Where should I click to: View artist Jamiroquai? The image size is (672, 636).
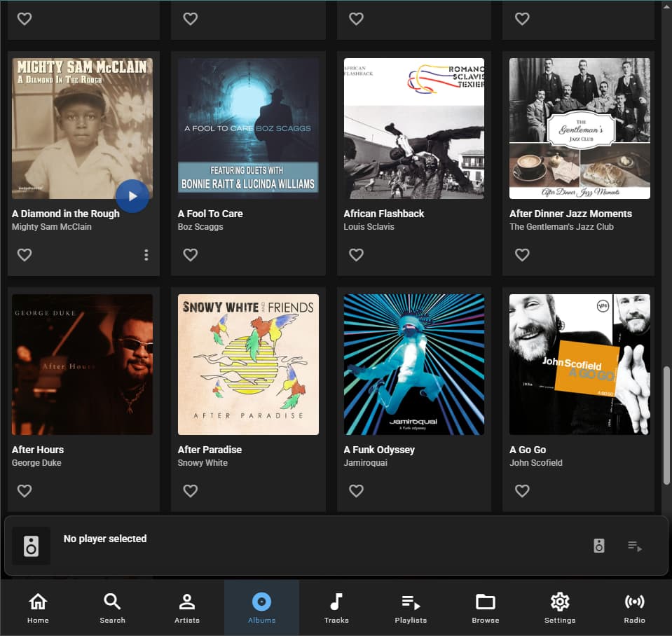click(366, 463)
